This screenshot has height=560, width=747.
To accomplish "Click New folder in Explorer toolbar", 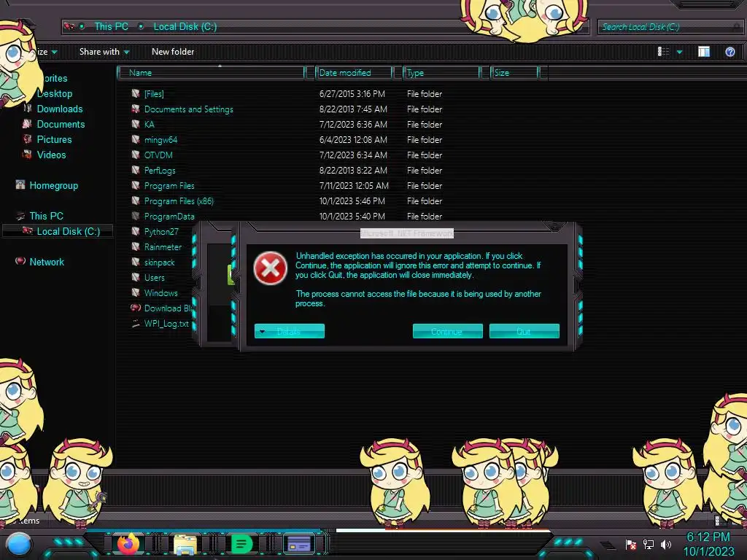I will click(173, 52).
